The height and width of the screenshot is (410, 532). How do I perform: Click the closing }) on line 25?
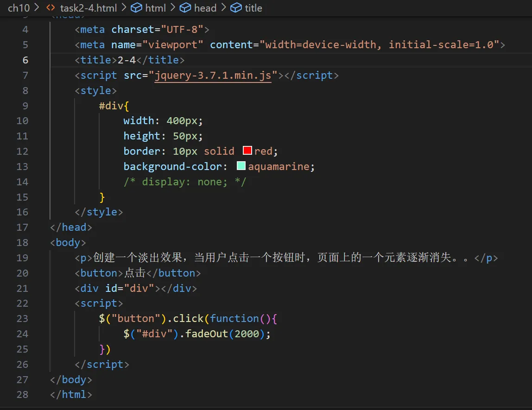[105, 349]
